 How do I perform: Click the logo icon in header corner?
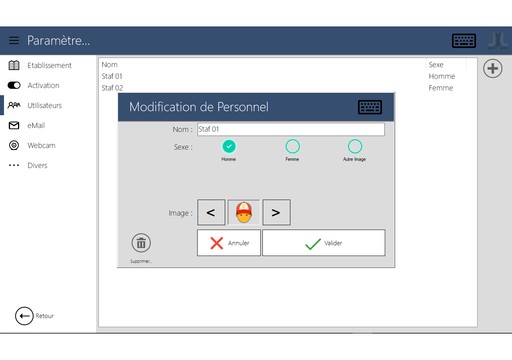coord(498,41)
